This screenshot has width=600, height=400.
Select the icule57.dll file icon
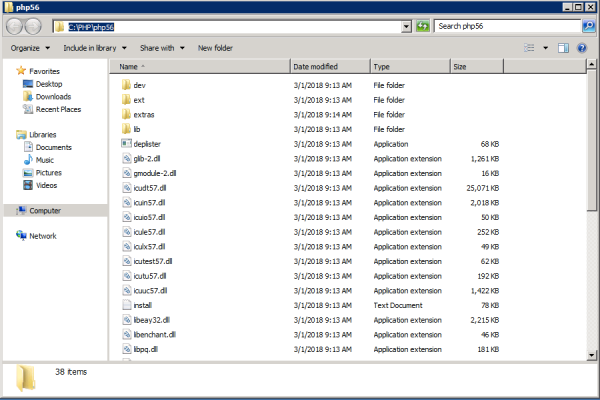click(127, 232)
